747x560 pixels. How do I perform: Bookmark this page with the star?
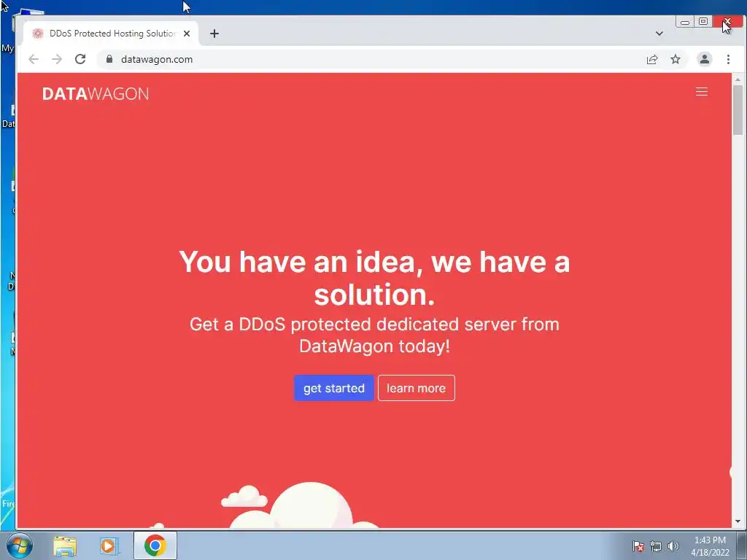(675, 59)
